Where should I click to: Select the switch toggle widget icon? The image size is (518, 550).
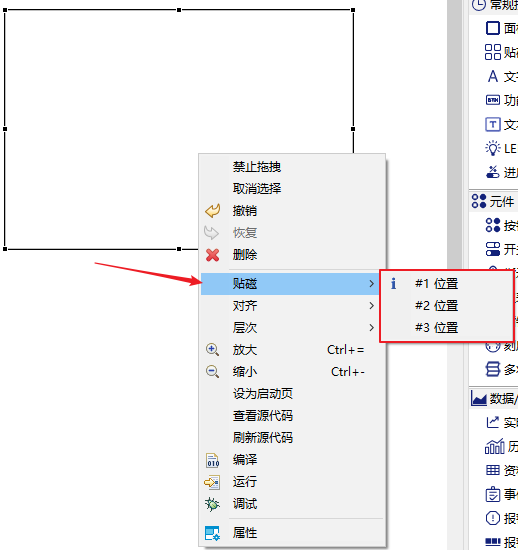click(492, 249)
